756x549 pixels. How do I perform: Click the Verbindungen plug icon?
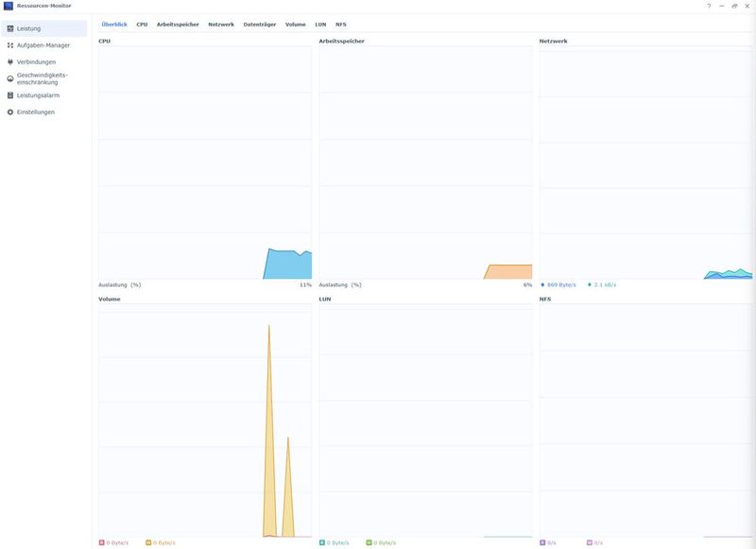click(x=9, y=60)
